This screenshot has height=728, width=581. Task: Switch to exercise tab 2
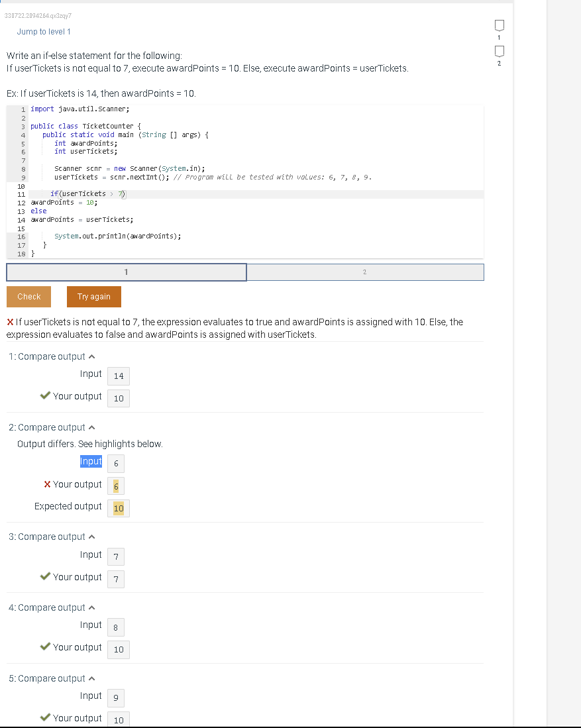pos(364,272)
